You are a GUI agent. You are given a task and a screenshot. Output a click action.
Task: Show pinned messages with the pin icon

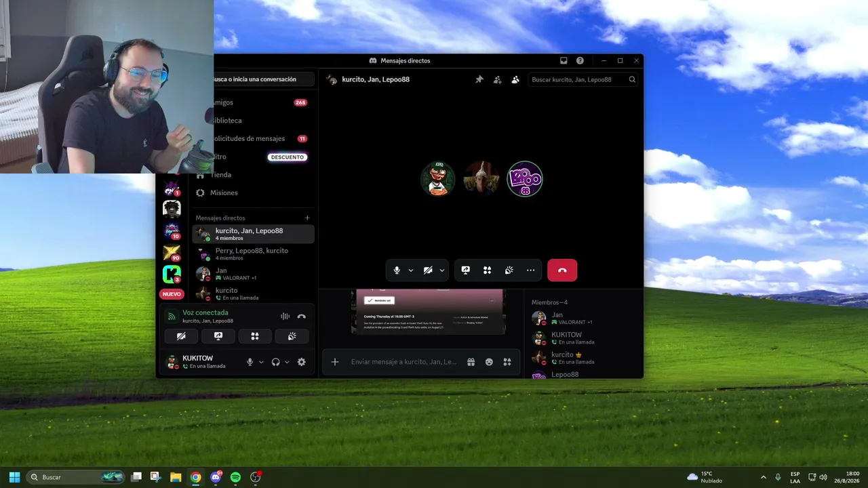pyautogui.click(x=479, y=79)
